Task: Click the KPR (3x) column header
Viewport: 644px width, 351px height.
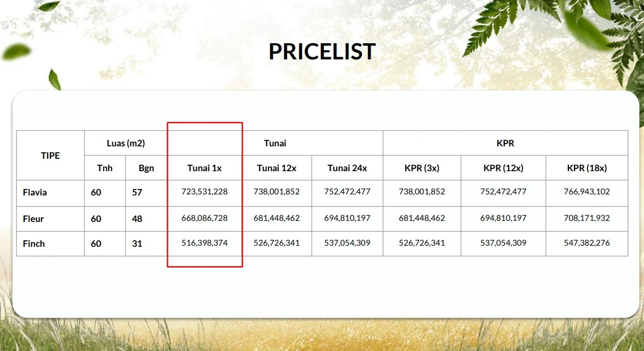Action: [x=422, y=168]
